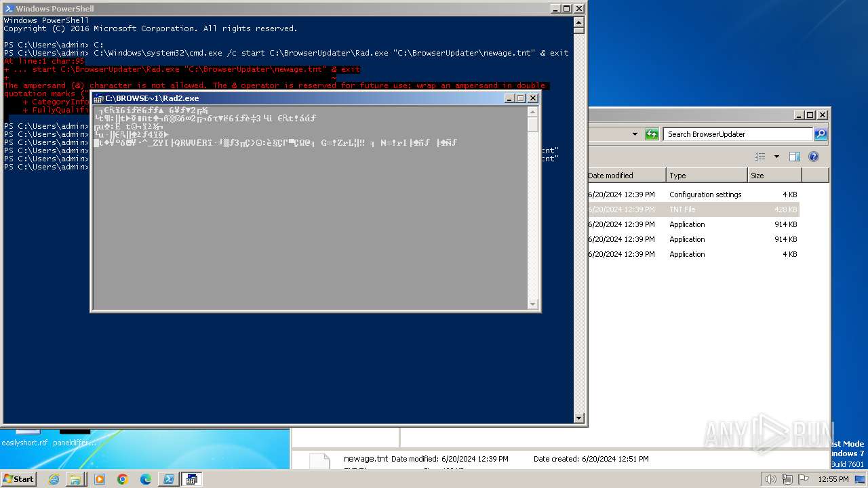Minimize the Windows PowerShell window

click(x=555, y=9)
